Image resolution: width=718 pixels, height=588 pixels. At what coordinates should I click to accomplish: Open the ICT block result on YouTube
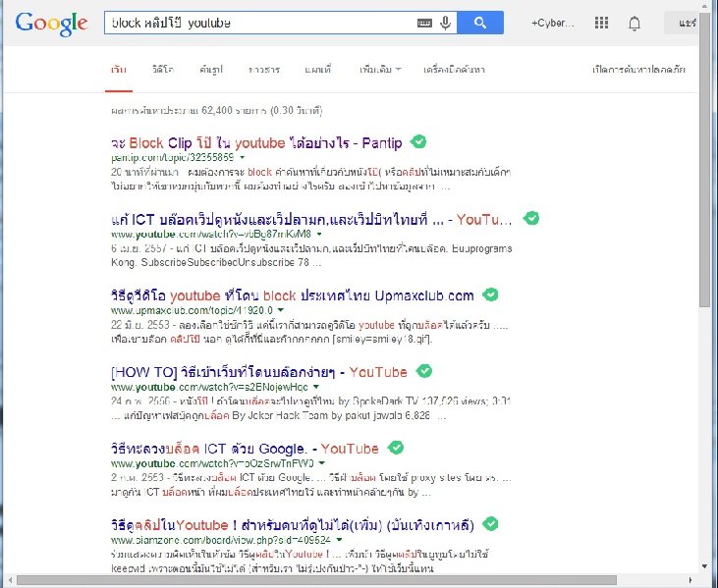(311, 220)
